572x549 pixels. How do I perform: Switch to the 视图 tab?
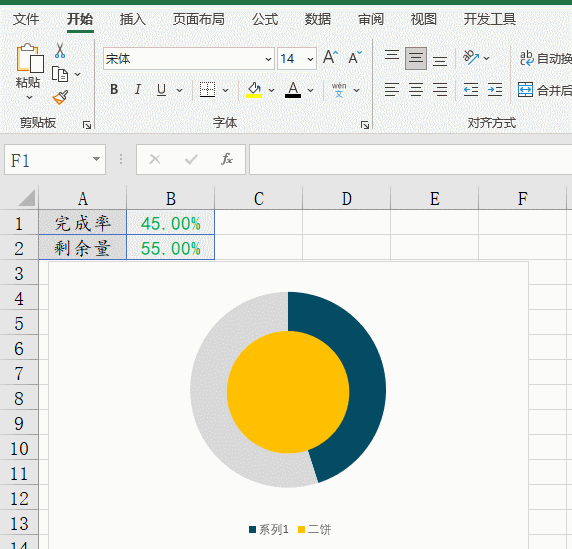tap(424, 19)
